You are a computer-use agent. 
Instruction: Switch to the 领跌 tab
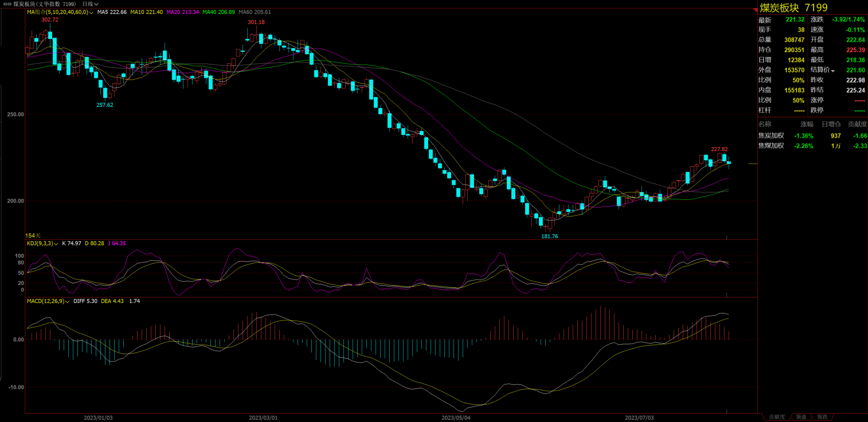[822, 417]
